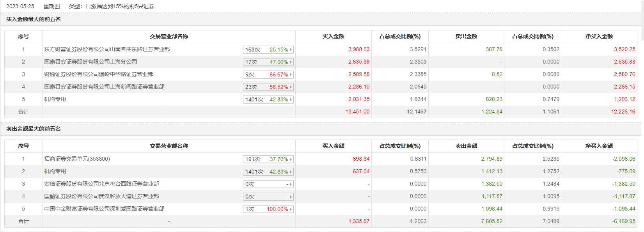Expand the 23次 56.52% dropdown
Image resolution: width=644 pixels, height=232 pixels.
point(268,87)
